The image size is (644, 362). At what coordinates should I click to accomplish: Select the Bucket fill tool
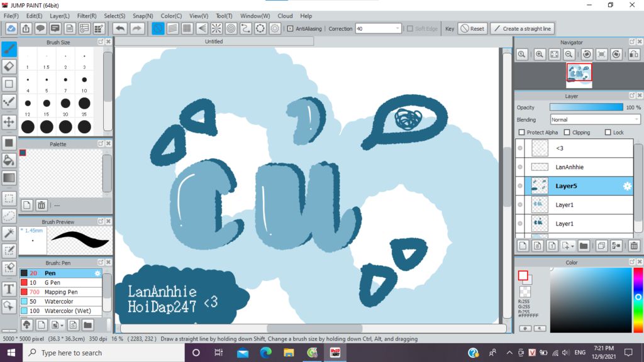click(x=9, y=160)
